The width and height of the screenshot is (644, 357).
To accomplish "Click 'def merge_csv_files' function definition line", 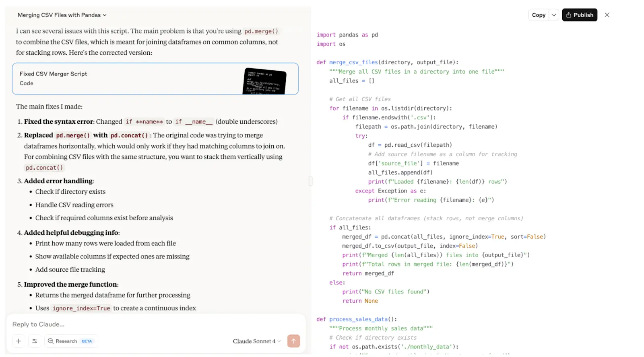I will pos(388,62).
